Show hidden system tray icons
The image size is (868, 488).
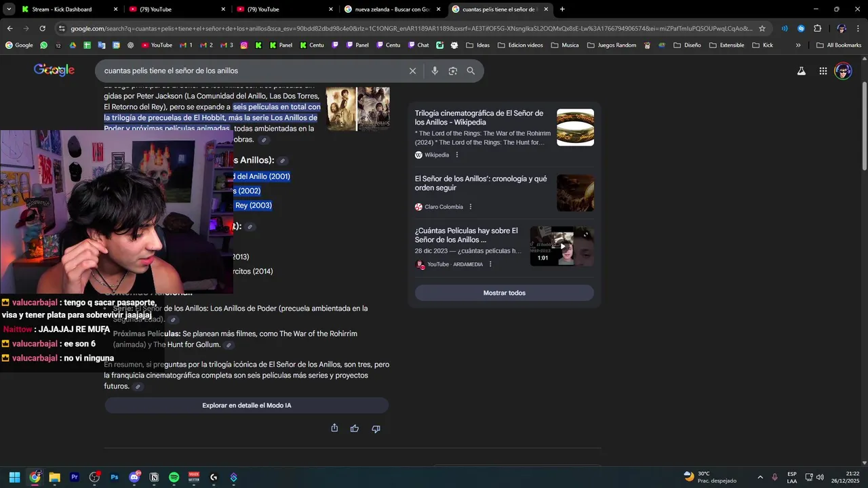(x=759, y=478)
